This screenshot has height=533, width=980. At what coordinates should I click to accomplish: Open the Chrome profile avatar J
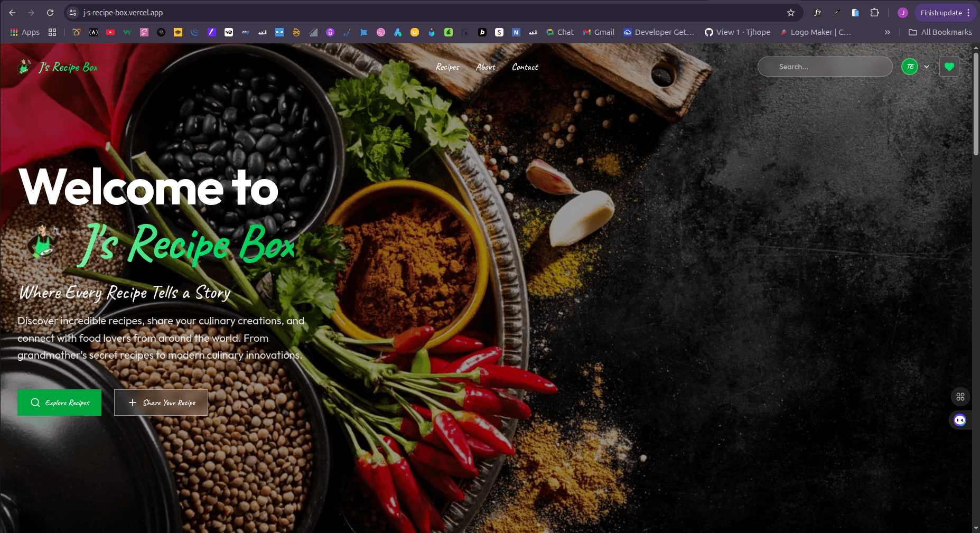903,13
